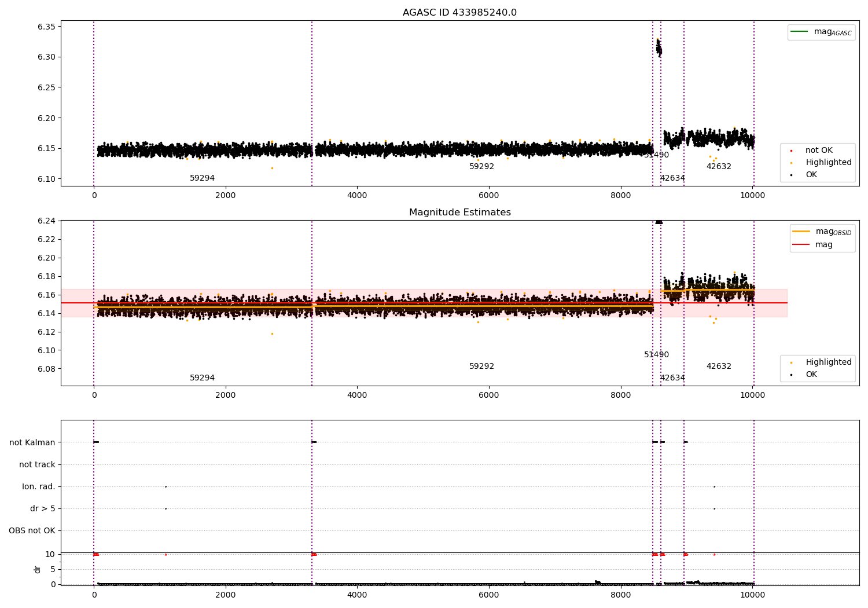This screenshot has height=608, width=868.
Task: Click obsid label 42634 in Magnitude Estimates plot
Action: coord(672,378)
